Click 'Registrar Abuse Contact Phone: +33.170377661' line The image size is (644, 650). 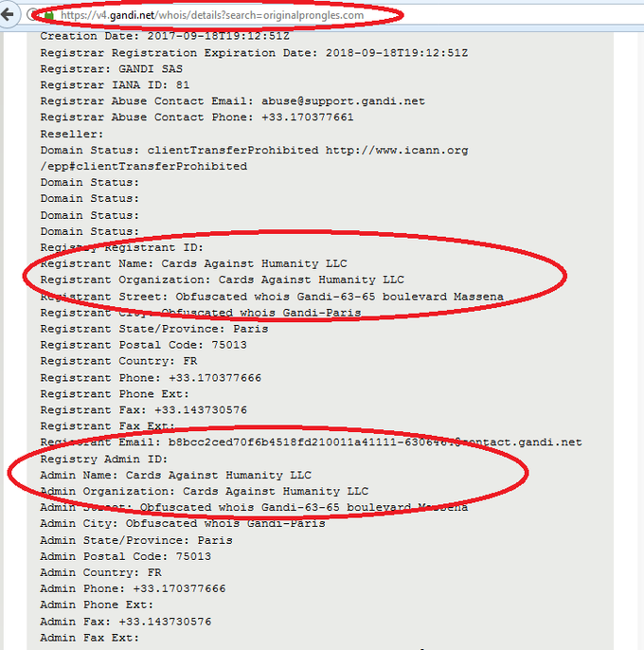pos(197,117)
